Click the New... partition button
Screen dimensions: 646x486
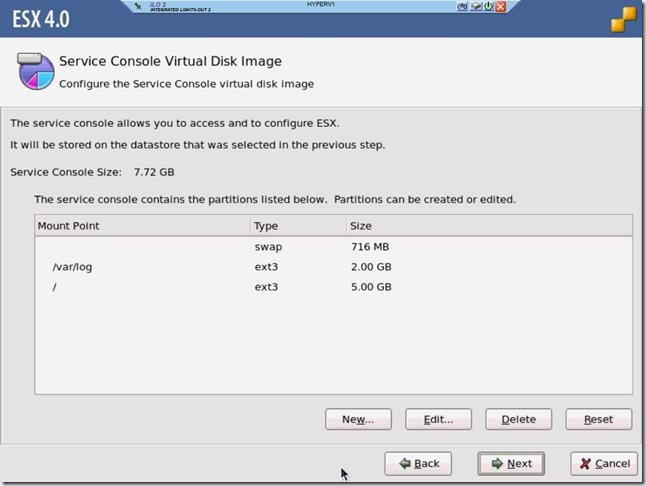(358, 419)
